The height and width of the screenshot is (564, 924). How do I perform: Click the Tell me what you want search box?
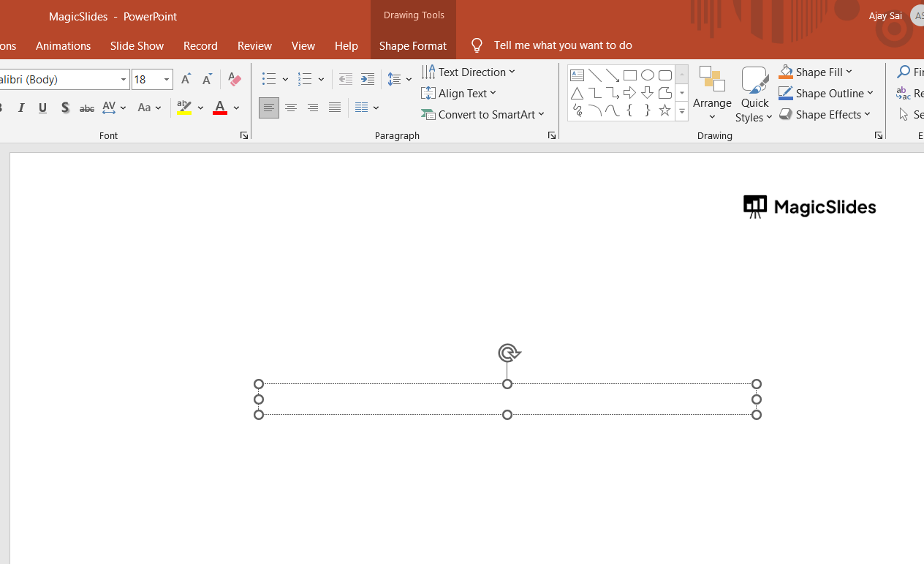(x=562, y=45)
